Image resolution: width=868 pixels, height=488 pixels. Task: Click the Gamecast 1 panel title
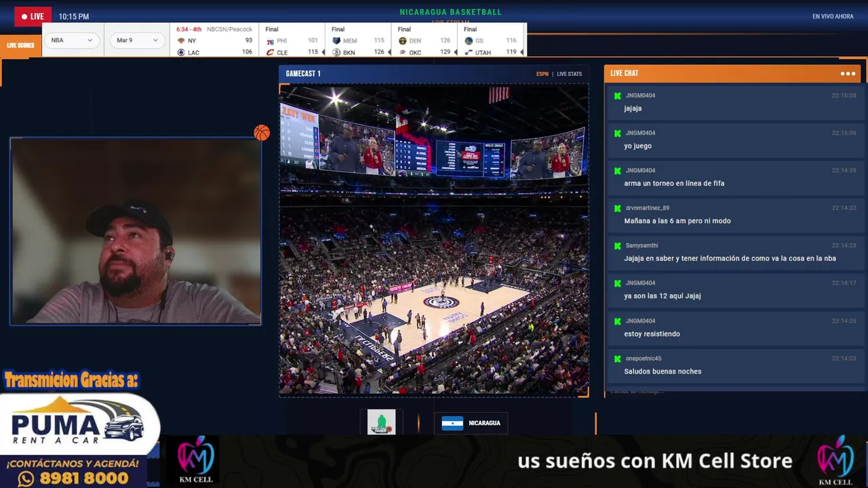tap(303, 73)
